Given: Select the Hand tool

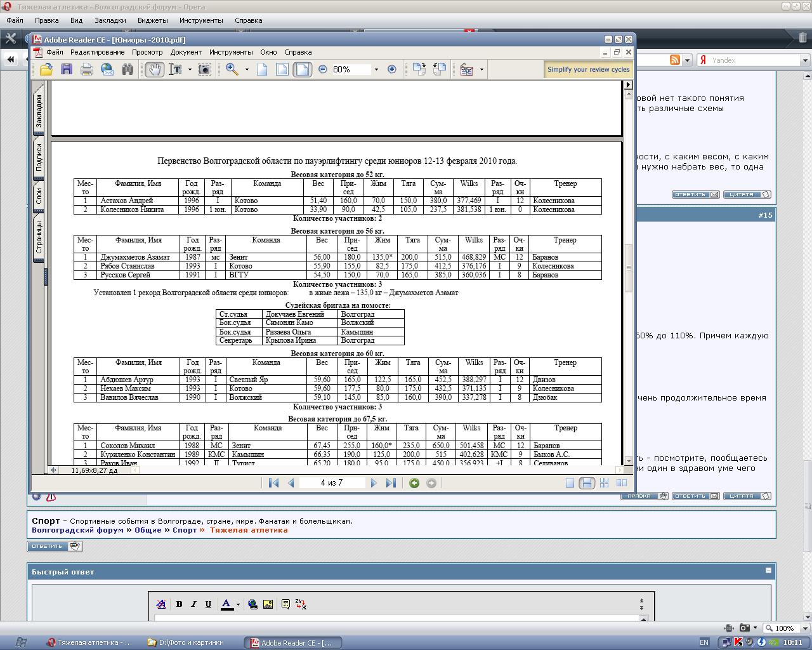Looking at the screenshot, I should (x=154, y=69).
